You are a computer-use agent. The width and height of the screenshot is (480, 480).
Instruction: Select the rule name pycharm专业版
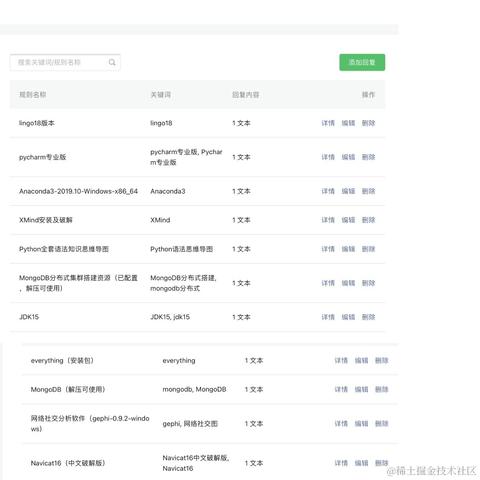43,157
